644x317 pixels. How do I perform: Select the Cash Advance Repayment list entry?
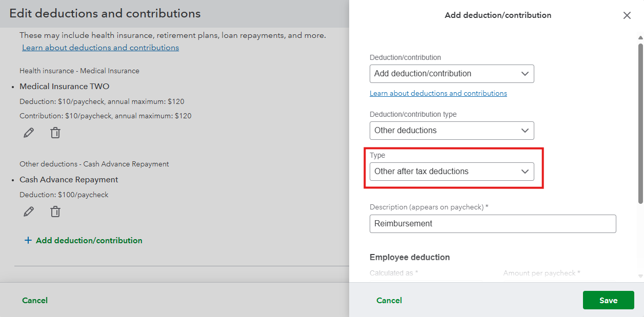tap(69, 180)
